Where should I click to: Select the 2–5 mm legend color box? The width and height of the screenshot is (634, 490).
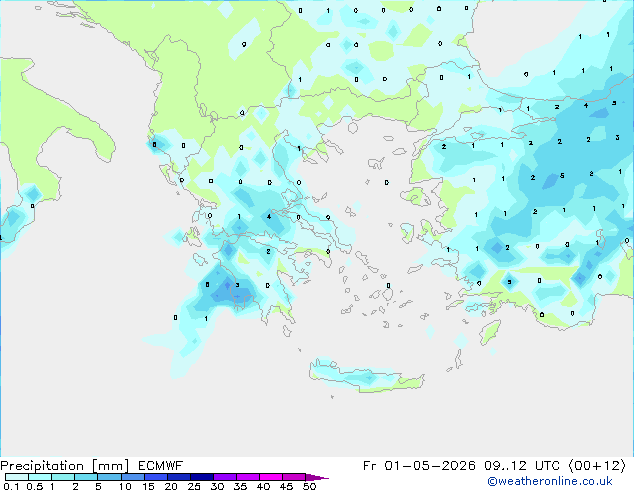coord(86,477)
